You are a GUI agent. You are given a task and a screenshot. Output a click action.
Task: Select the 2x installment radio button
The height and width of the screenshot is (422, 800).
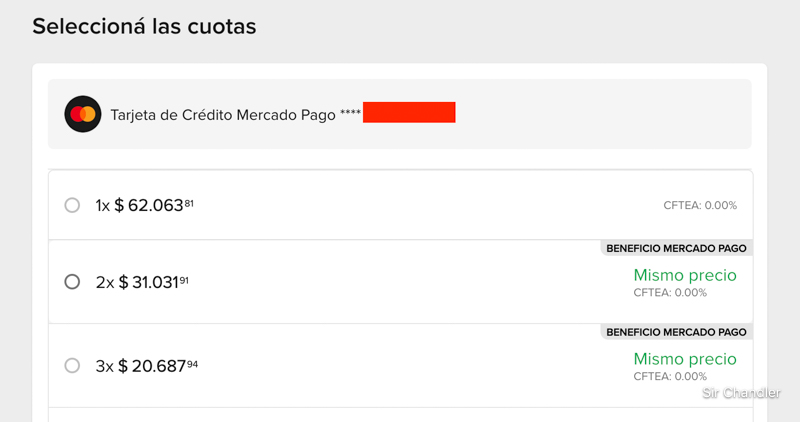click(72, 282)
